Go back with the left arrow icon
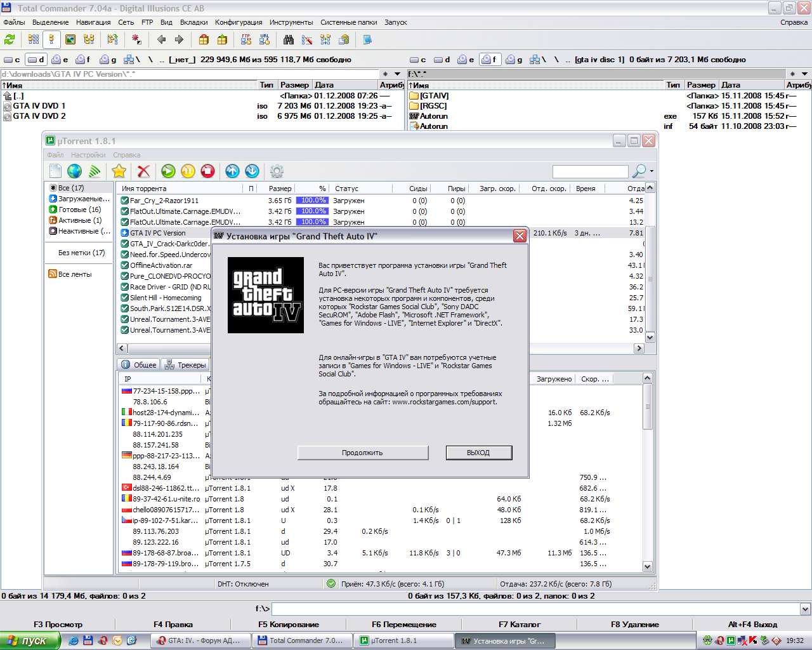 click(x=161, y=39)
